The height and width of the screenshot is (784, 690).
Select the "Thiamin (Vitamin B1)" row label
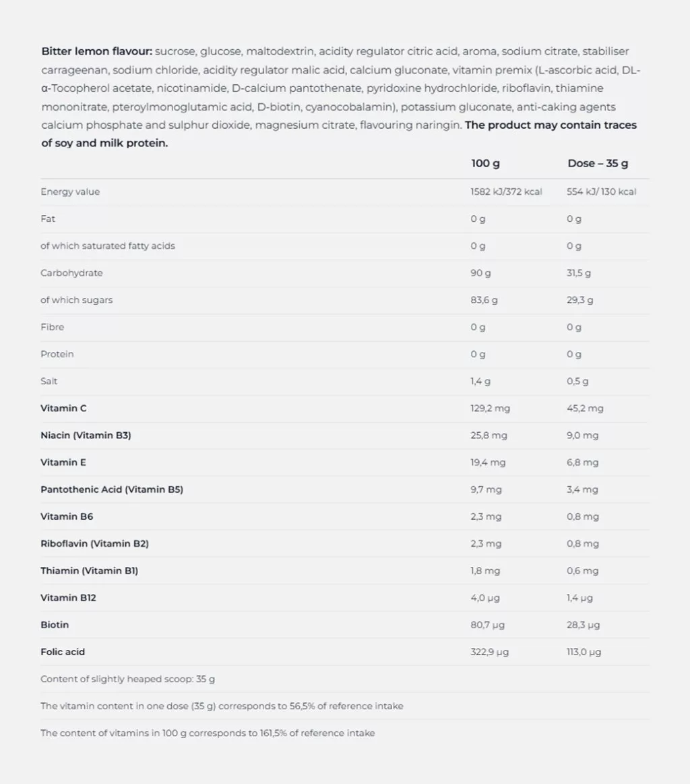[89, 571]
